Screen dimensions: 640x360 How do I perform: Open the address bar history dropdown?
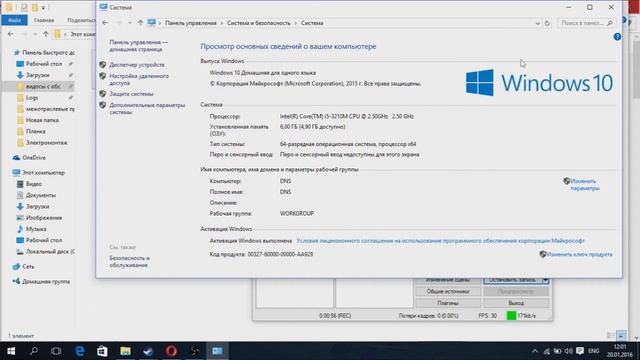click(x=537, y=23)
